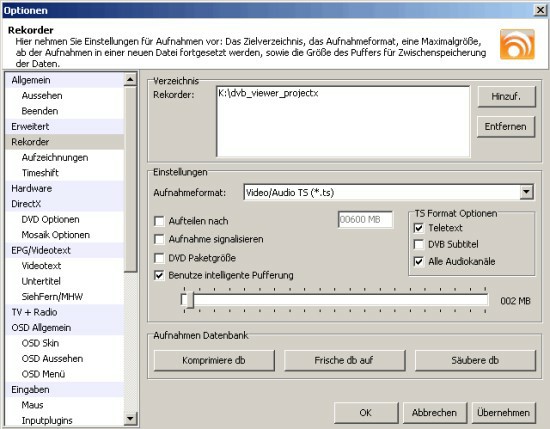
Task: Click the Übernehmen button
Action: click(x=503, y=413)
